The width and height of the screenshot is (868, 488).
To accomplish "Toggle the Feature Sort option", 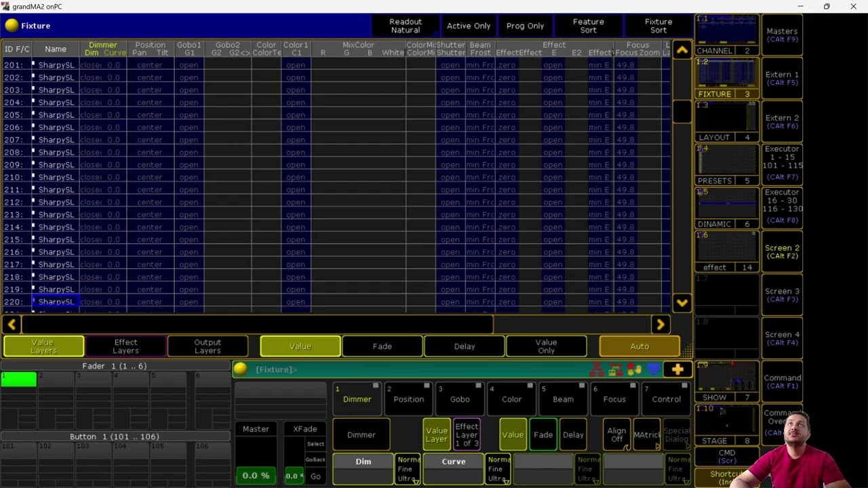I will 589,26.
